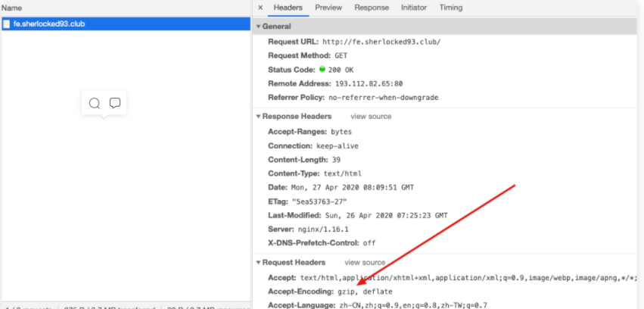The height and width of the screenshot is (309, 644).
Task: Click the Referrer Policy label
Action: pyautogui.click(x=297, y=98)
